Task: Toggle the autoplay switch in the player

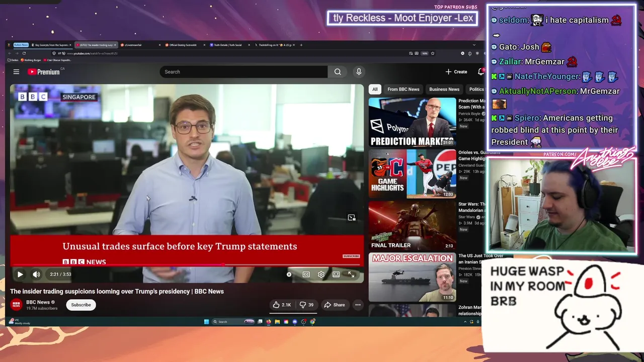Action: [289, 275]
